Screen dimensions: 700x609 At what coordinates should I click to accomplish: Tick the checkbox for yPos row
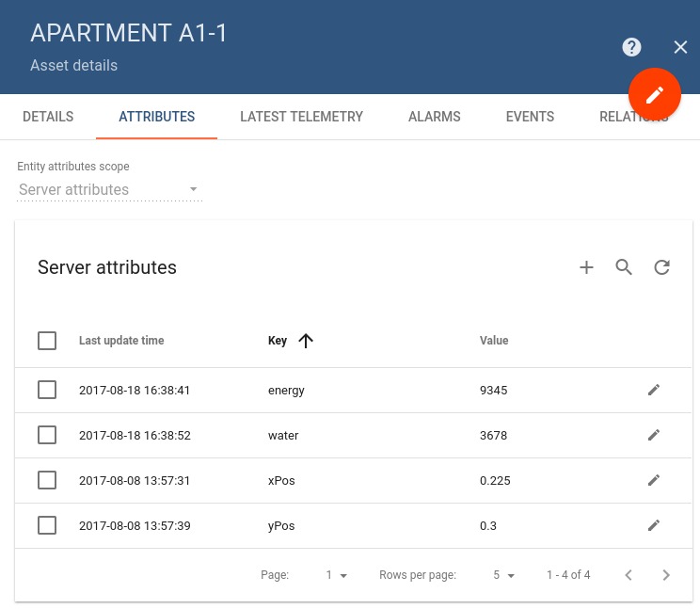pyautogui.click(x=47, y=525)
